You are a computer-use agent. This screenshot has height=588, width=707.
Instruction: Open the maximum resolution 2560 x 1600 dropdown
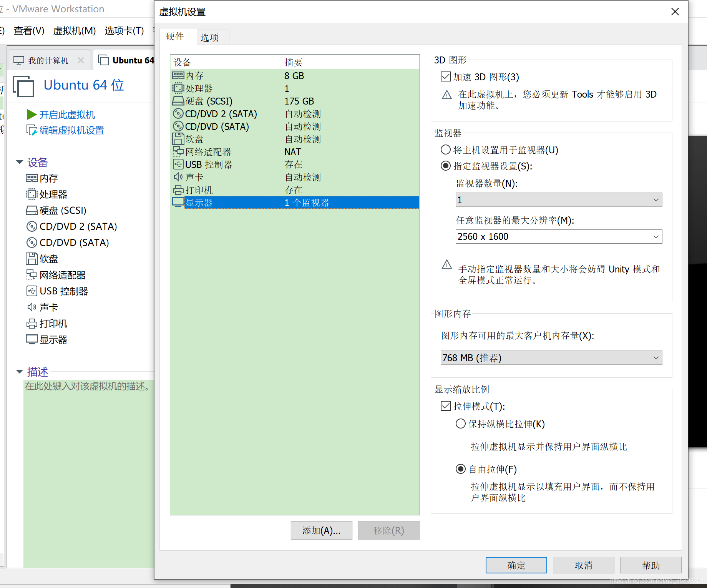[559, 236]
